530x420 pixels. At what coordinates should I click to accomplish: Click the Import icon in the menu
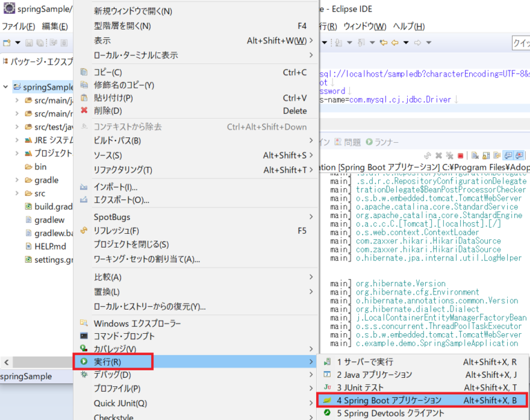pos(84,187)
